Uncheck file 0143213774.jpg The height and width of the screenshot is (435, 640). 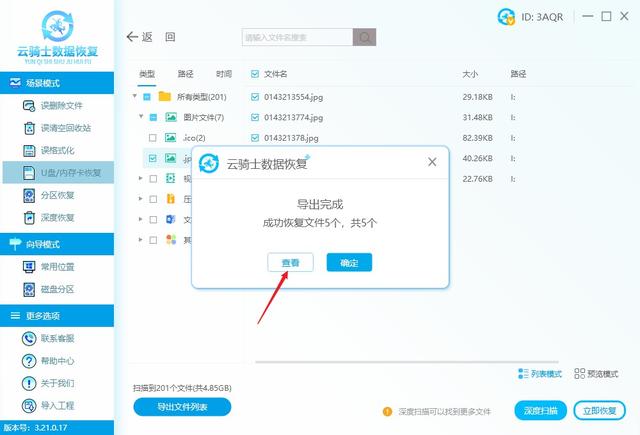255,118
